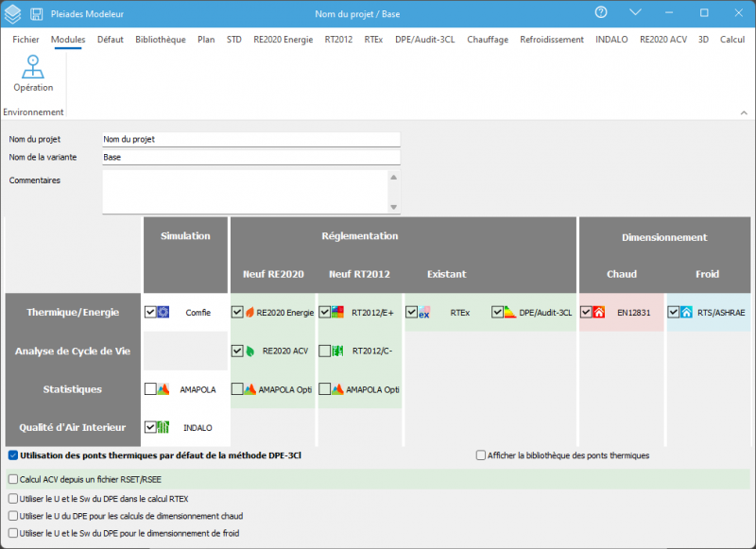This screenshot has height=549, width=756.
Task: Open the title bar dropdown chevron
Action: click(635, 12)
